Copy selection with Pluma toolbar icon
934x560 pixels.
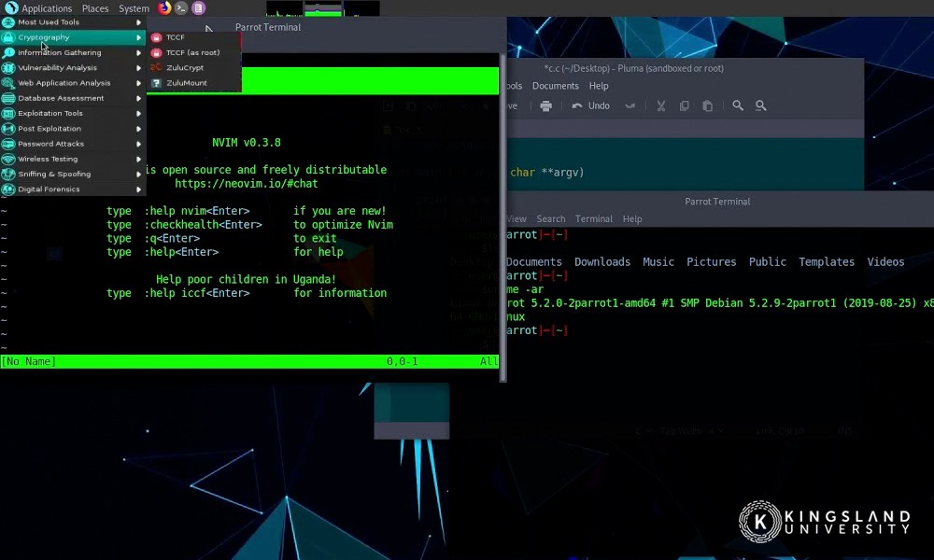684,105
